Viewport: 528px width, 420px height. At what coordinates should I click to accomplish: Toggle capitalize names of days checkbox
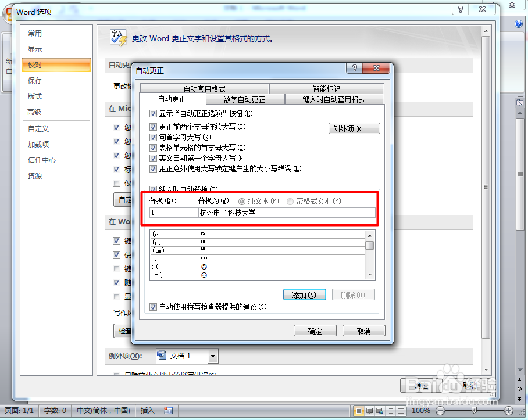(153, 158)
